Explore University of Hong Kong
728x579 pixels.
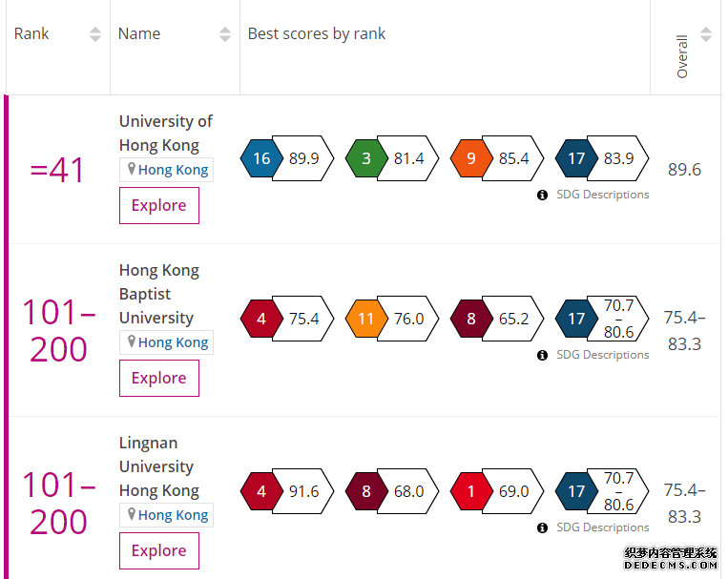click(159, 206)
